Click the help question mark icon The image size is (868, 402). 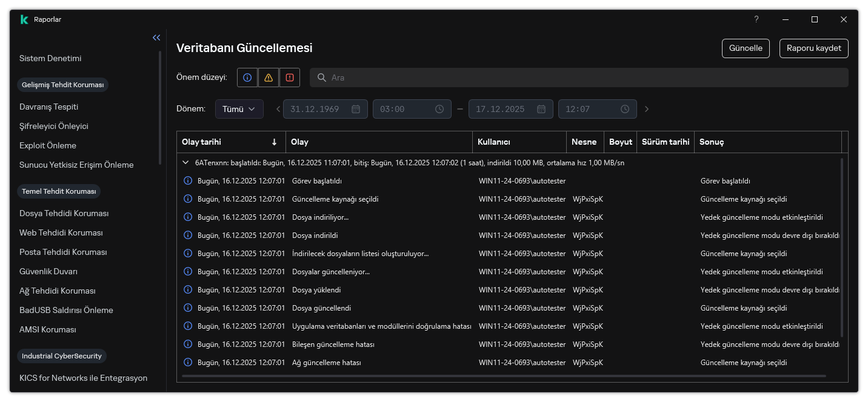[x=756, y=19]
